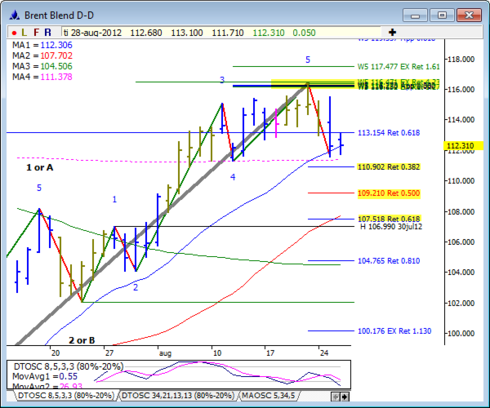Viewport: 490px width, 408px height.
Task: Select the MA3 = 104.506 label
Action: pos(42,66)
